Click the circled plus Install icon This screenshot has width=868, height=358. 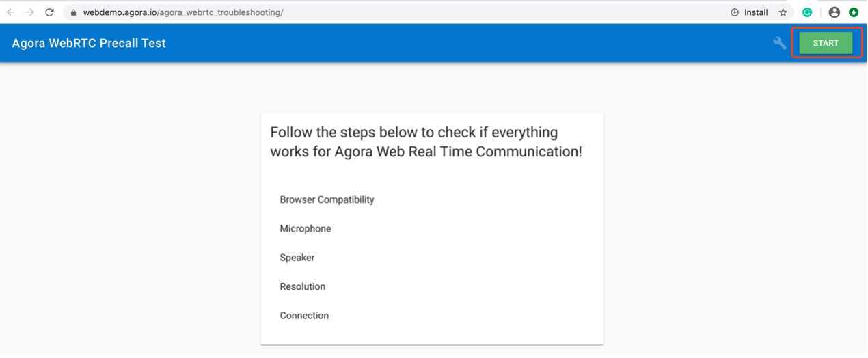click(x=735, y=12)
